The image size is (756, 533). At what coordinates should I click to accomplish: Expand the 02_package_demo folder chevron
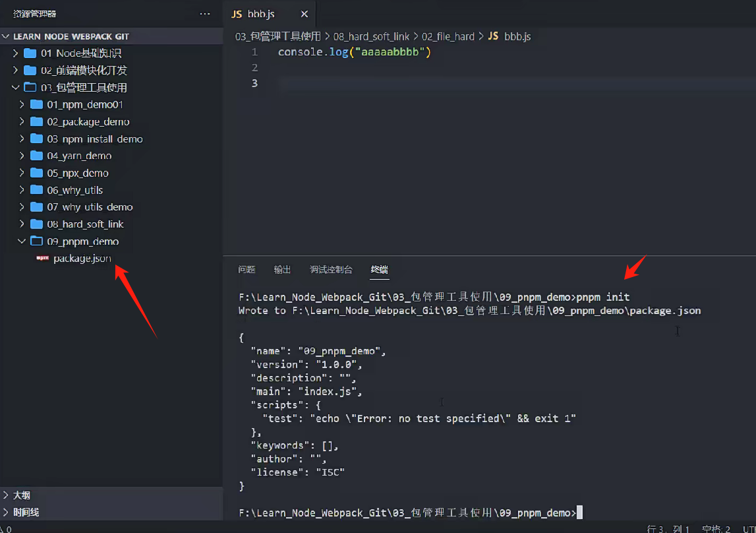[x=22, y=121]
